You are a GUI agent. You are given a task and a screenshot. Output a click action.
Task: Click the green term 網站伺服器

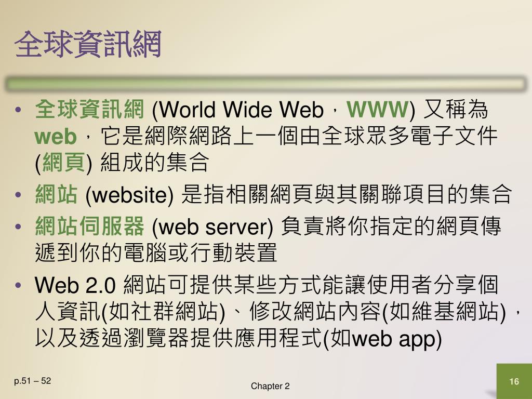tap(89, 226)
